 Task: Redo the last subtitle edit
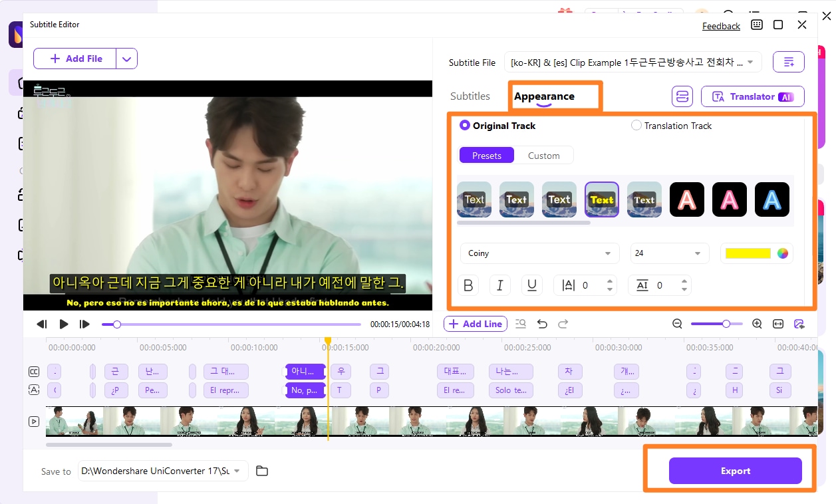point(563,324)
